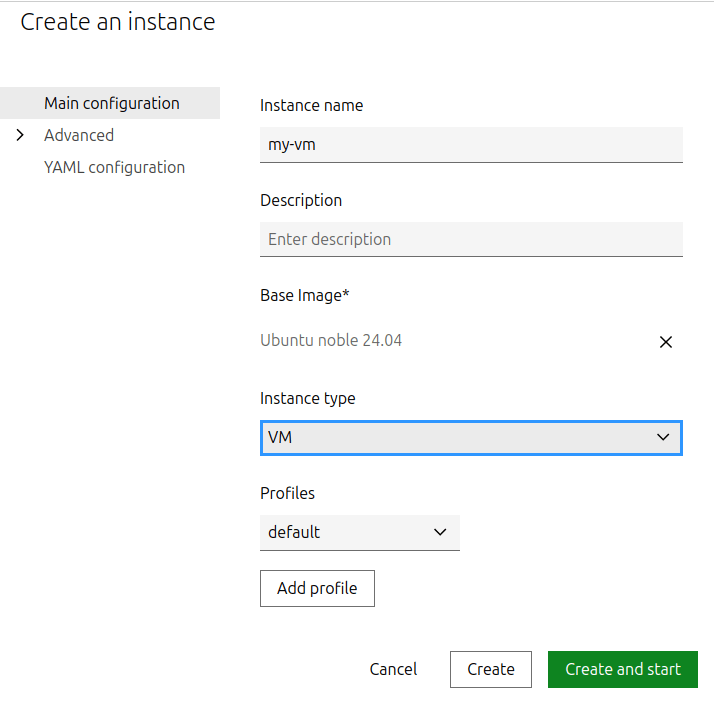Click the Add profile button
Image resolution: width=714 pixels, height=705 pixels.
(x=317, y=588)
